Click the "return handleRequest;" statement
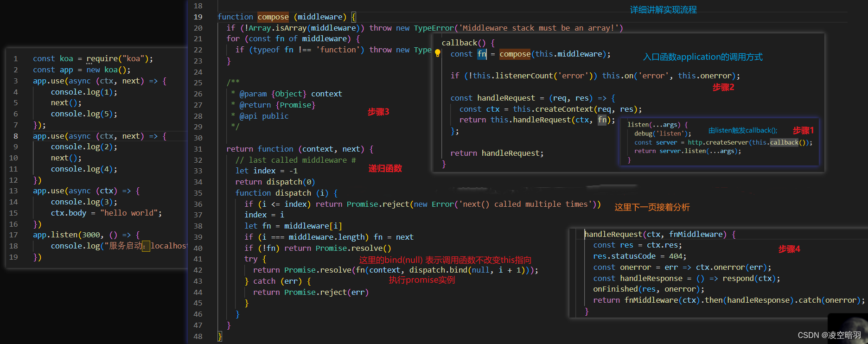 click(x=497, y=153)
